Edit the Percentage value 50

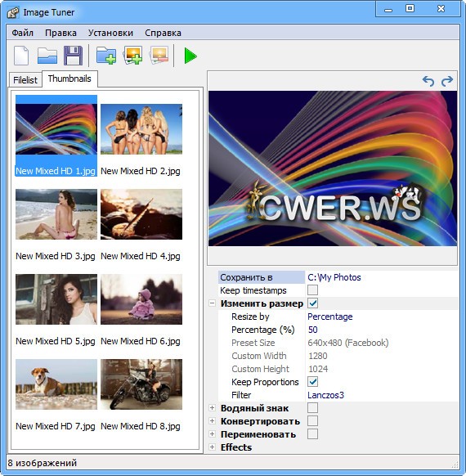[x=382, y=330]
